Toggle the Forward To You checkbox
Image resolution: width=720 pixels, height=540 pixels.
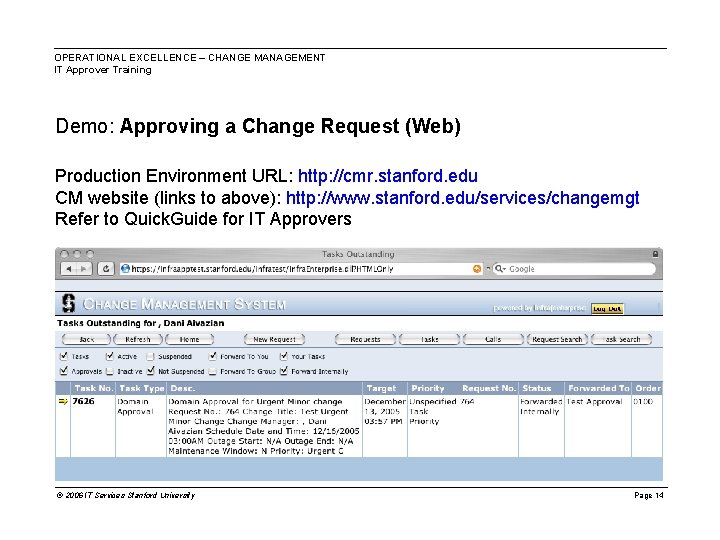point(212,356)
